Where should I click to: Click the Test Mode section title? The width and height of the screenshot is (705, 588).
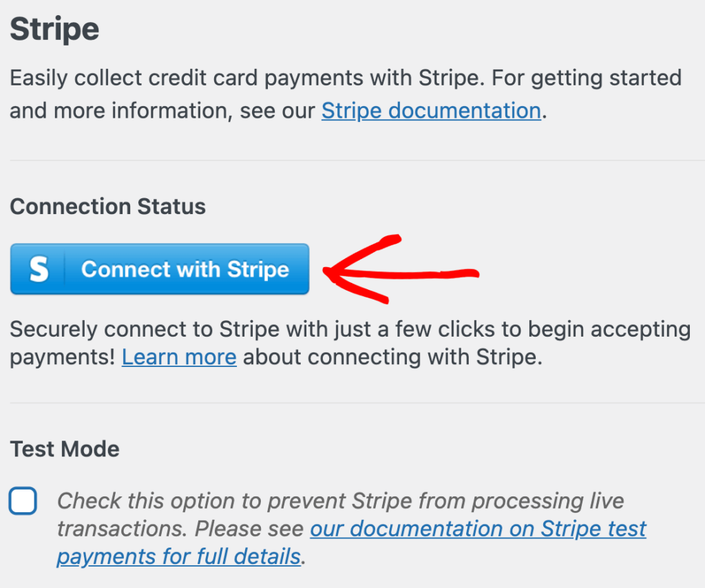pyautogui.click(x=64, y=449)
